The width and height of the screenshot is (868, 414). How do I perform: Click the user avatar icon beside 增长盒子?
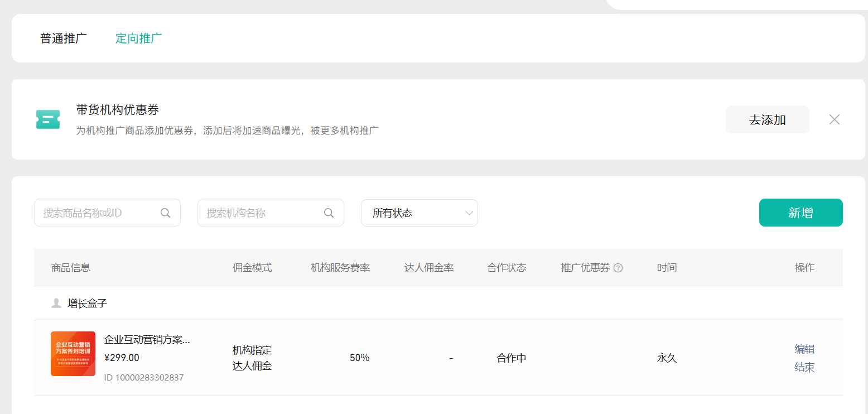(x=56, y=303)
